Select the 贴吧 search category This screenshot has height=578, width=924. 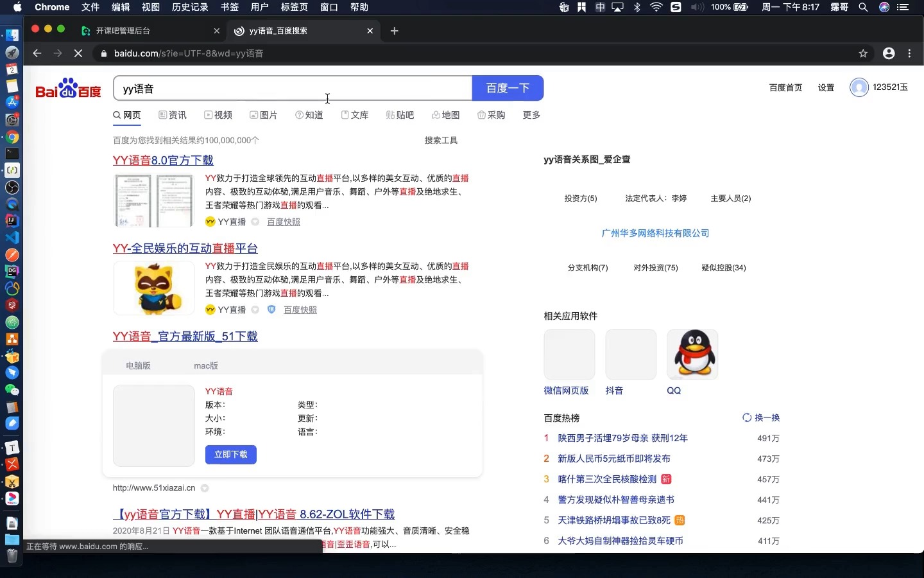pos(400,115)
